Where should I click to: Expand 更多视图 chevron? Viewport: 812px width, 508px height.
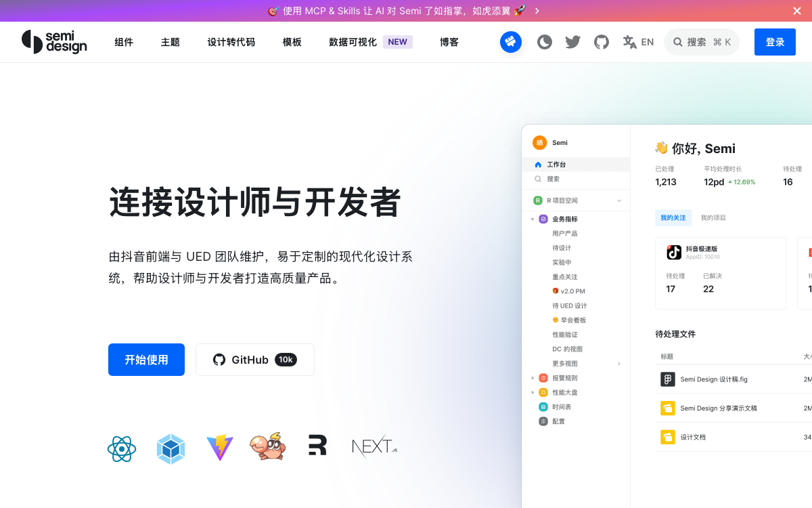coord(618,364)
